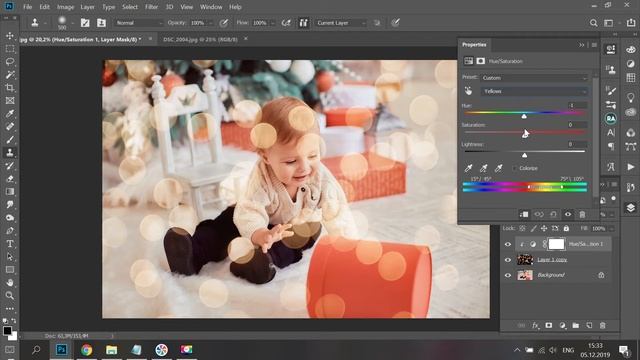Open the Sample dropdown showing Current Layer

[x=341, y=23]
